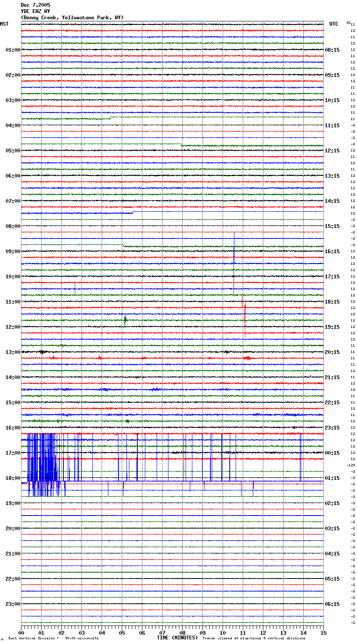Image resolution: width=357 pixels, height=644 pixels.
Task: Click the 11:15 UTC time label
Action: click(x=332, y=126)
